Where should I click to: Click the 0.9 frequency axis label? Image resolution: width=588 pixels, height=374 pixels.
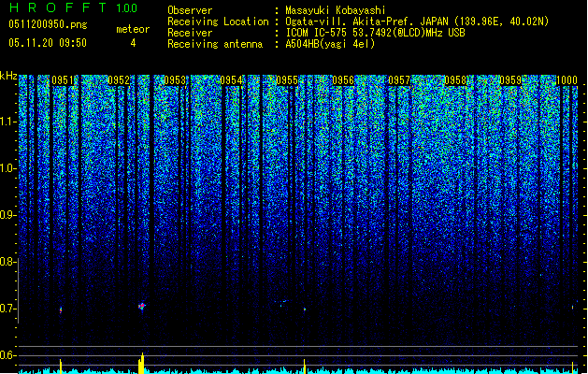7,215
